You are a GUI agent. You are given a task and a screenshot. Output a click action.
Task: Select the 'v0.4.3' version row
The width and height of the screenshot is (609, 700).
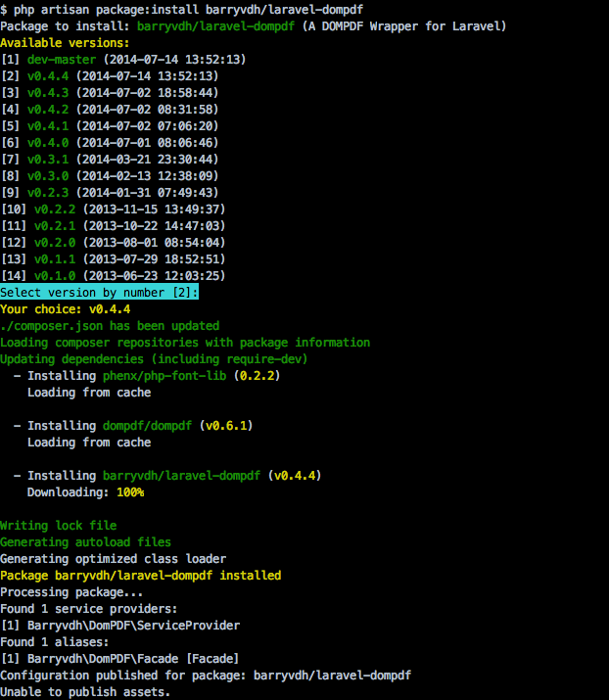(110, 93)
